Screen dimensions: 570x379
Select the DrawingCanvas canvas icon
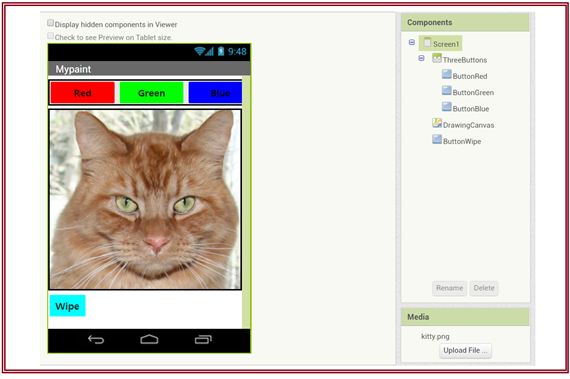(x=437, y=123)
